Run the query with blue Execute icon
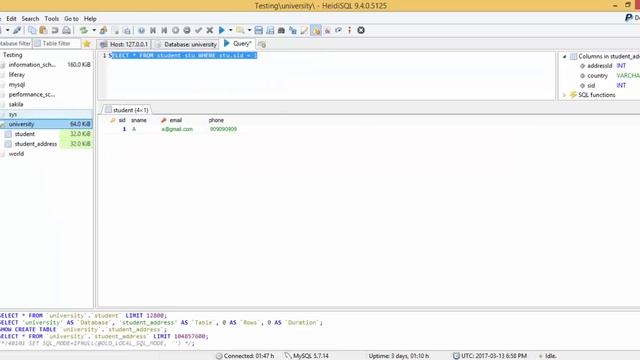The width and height of the screenshot is (640, 360). [222, 30]
